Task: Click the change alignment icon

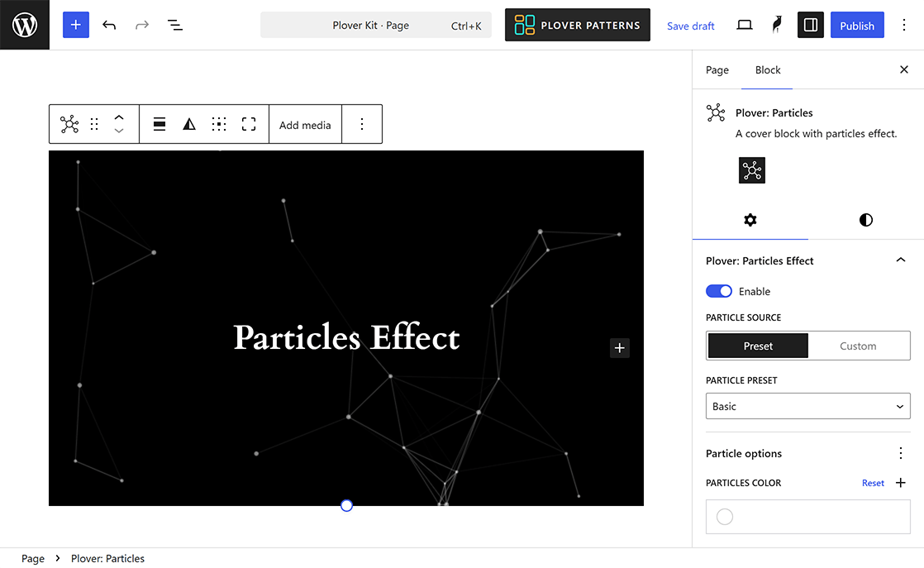Action: tap(159, 123)
